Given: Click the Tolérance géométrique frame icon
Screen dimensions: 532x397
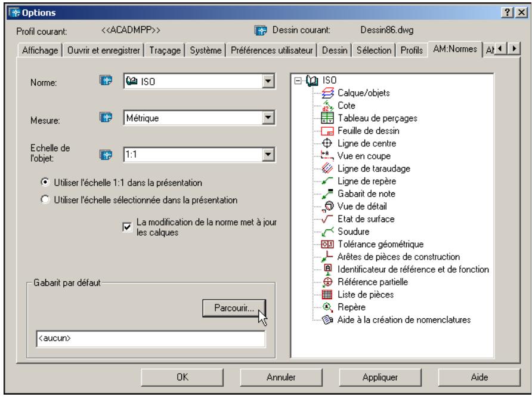Looking at the screenshot, I should 327,244.
